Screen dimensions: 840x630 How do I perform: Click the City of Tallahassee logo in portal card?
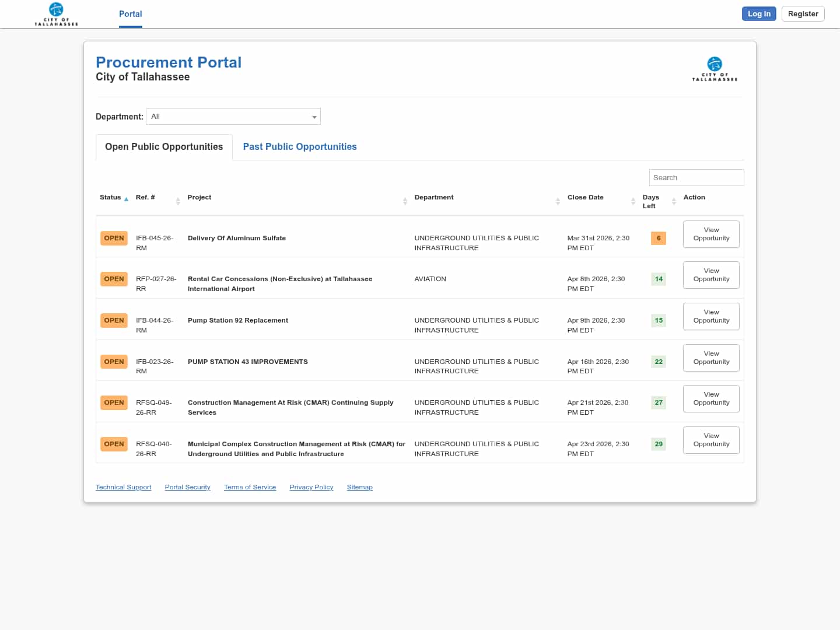pyautogui.click(x=715, y=69)
